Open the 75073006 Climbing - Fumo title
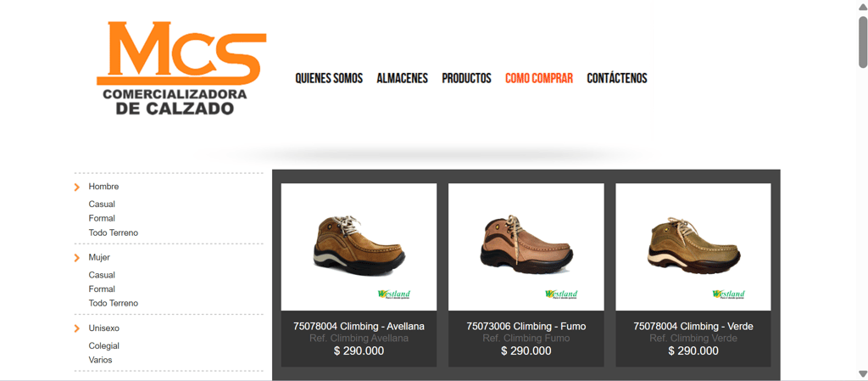Viewport: 868px width, 381px height. [x=526, y=326]
